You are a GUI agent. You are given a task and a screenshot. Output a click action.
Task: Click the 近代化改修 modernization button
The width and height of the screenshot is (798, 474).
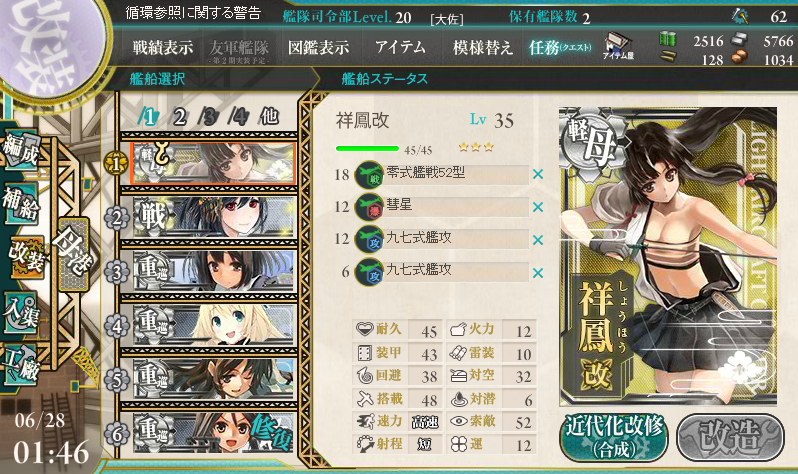(x=615, y=437)
